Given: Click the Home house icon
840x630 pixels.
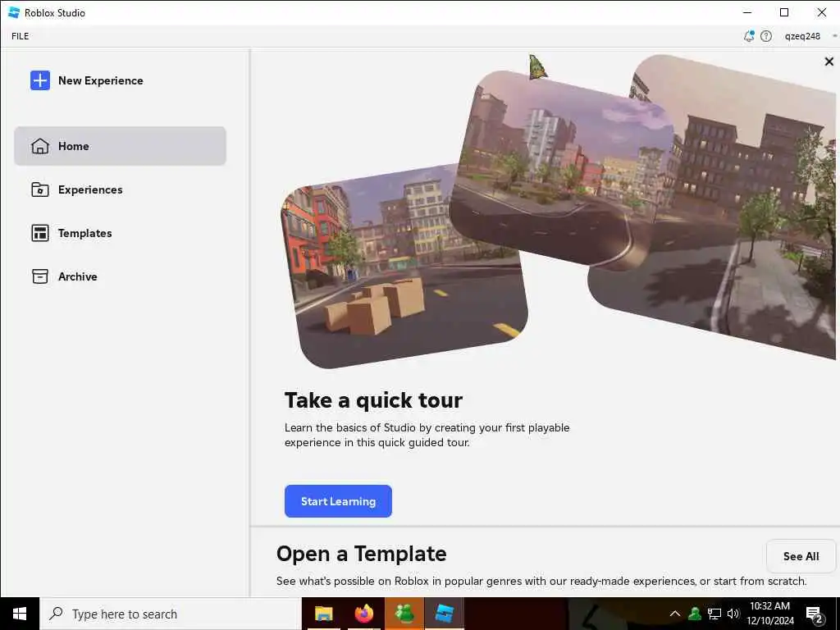Looking at the screenshot, I should (x=40, y=146).
